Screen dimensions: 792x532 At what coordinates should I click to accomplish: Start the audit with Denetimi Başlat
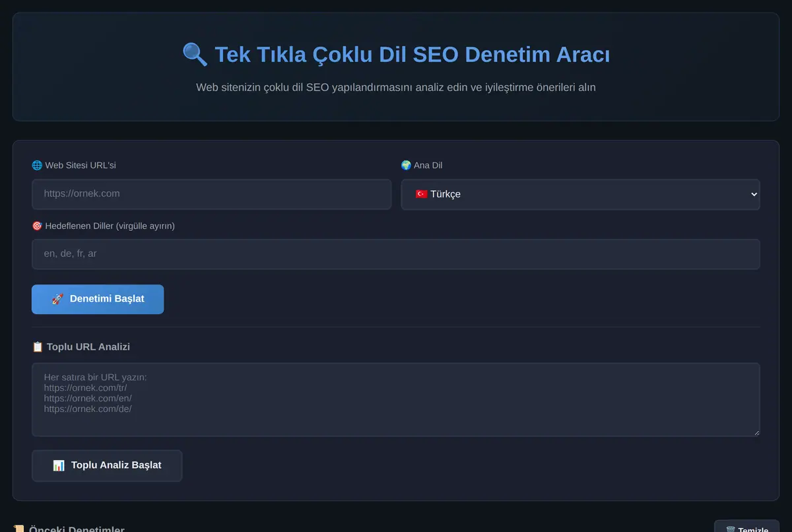pyautogui.click(x=98, y=299)
